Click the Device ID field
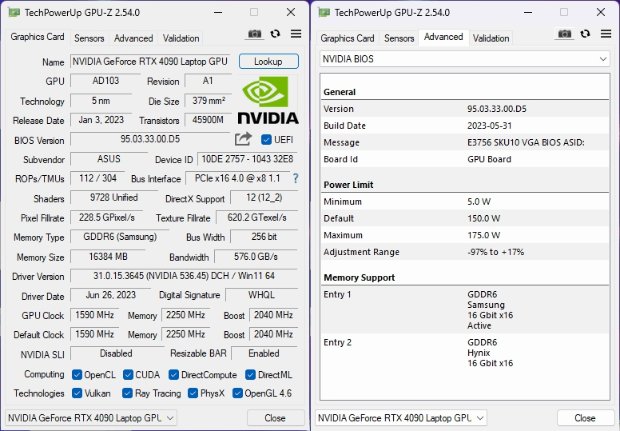Image resolution: width=620 pixels, height=431 pixels. [247, 159]
